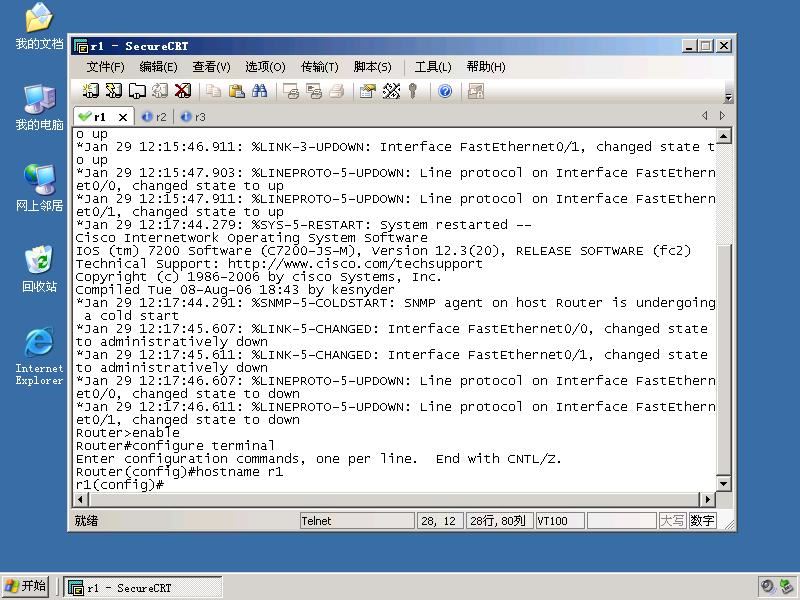800x600 pixels.
Task: Open the 帮助(H) menu
Action: 486,67
